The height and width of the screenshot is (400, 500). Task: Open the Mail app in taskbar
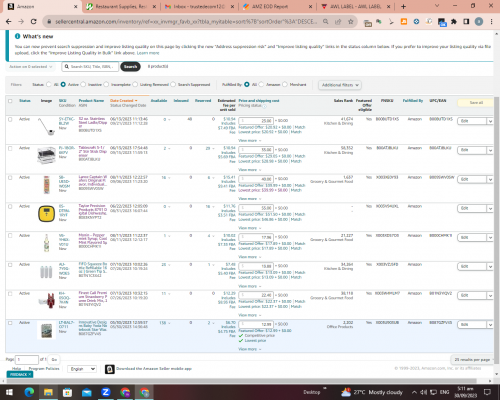[86, 392]
